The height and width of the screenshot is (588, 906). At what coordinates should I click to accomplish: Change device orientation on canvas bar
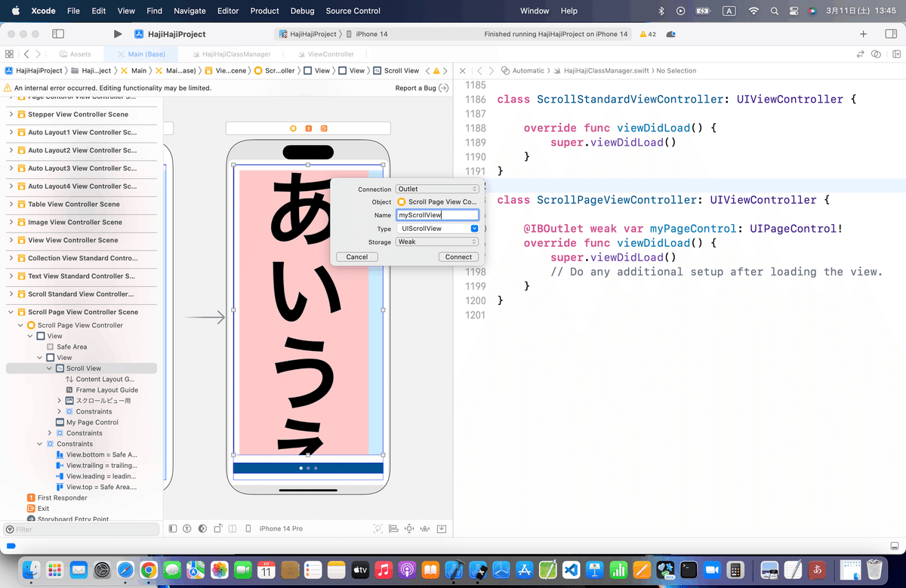(x=217, y=528)
